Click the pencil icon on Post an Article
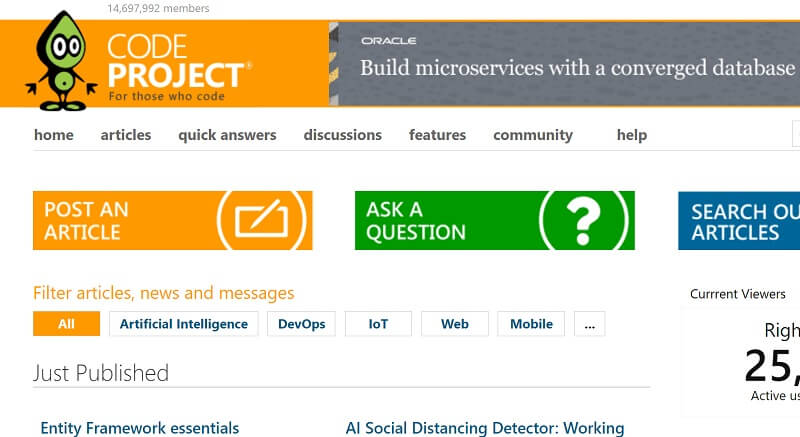The image size is (800, 437). (x=261, y=219)
